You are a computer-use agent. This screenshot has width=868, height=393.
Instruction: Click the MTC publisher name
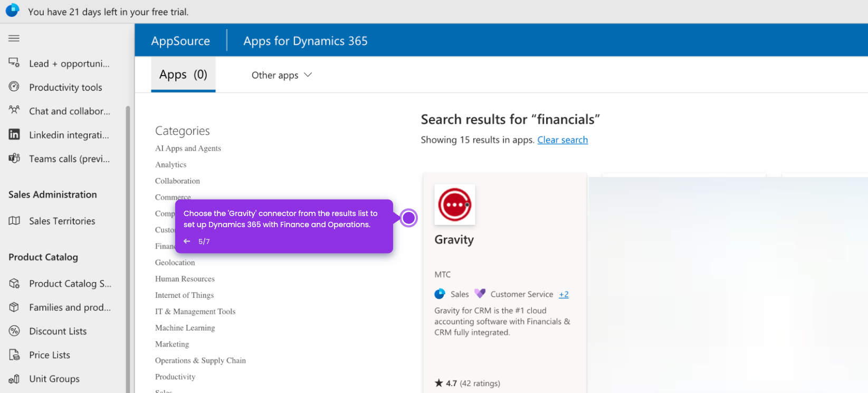point(442,275)
